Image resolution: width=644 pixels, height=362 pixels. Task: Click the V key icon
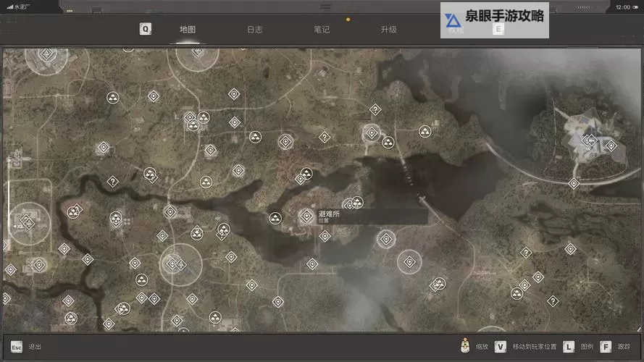pos(501,348)
